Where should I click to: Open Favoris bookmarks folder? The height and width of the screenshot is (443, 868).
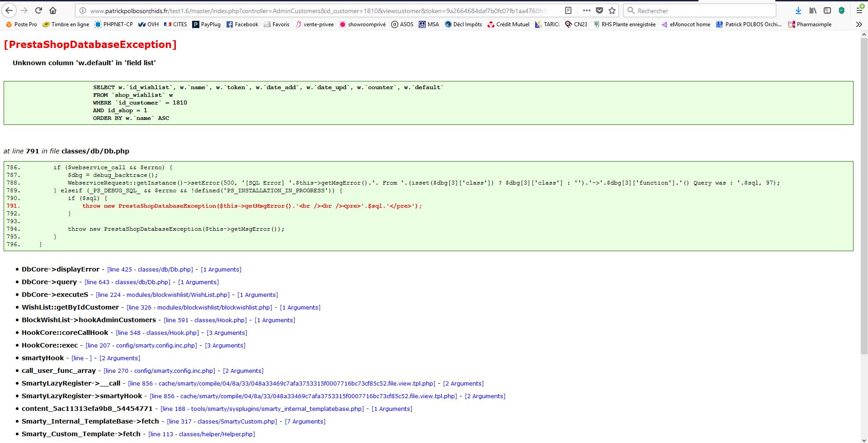(x=276, y=24)
